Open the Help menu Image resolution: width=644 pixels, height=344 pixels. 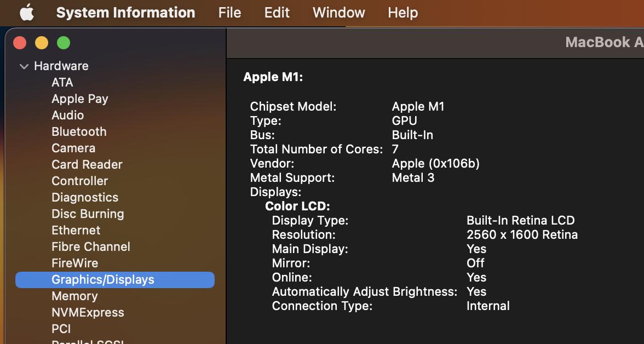tap(403, 13)
